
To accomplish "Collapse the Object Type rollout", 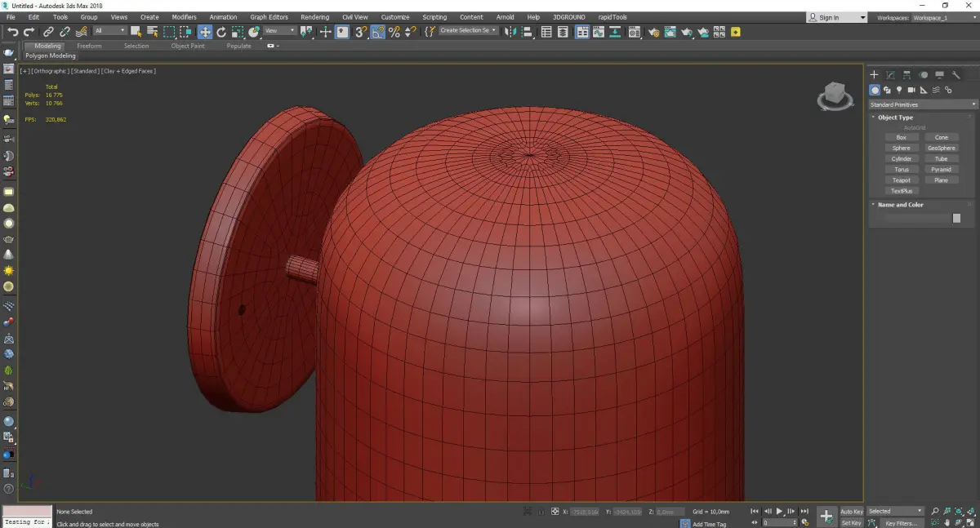I will 895,118.
